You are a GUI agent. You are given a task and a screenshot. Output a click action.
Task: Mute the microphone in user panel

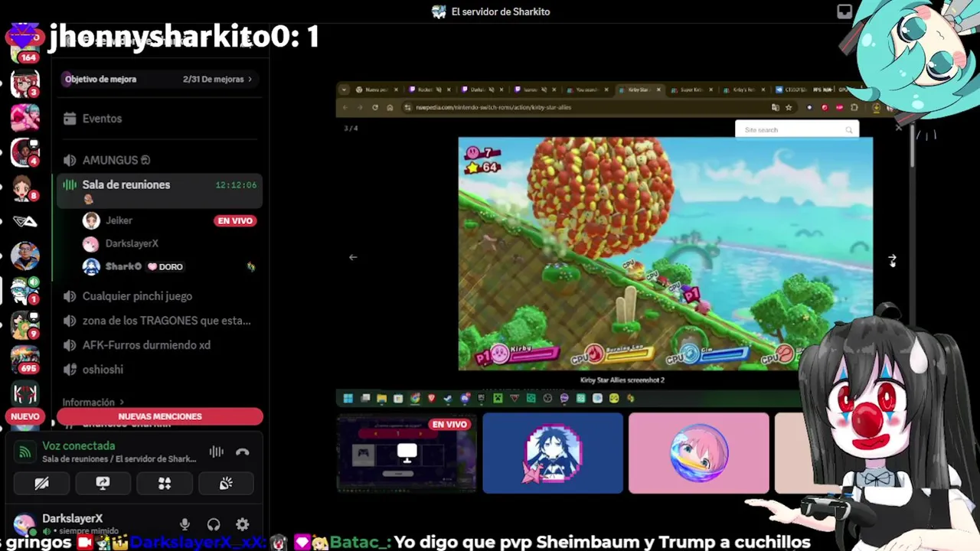(185, 524)
